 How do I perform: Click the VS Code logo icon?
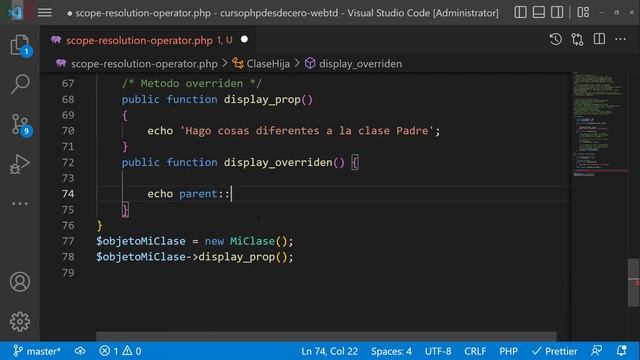(x=15, y=12)
